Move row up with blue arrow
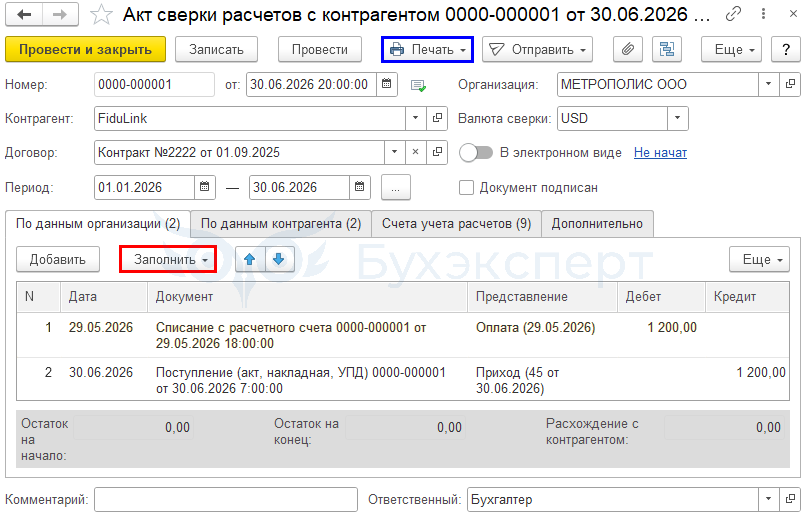Image resolution: width=807 pixels, height=519 pixels. [250, 259]
